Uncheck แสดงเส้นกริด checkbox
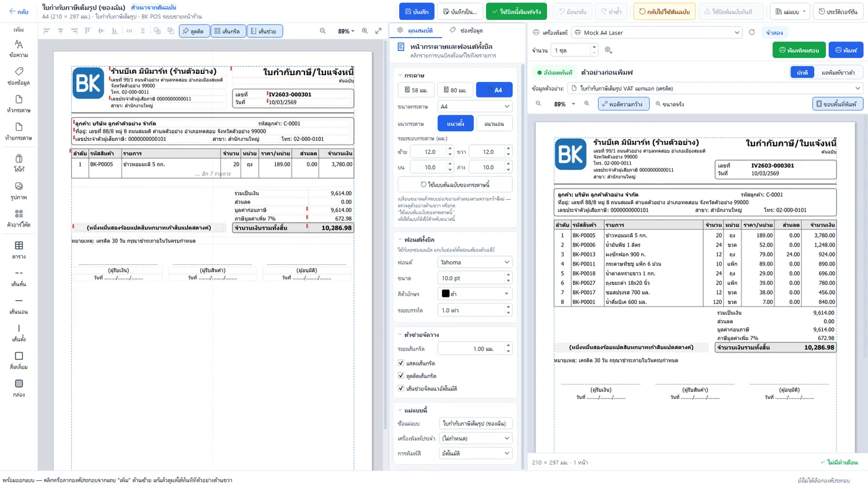 pos(401,363)
